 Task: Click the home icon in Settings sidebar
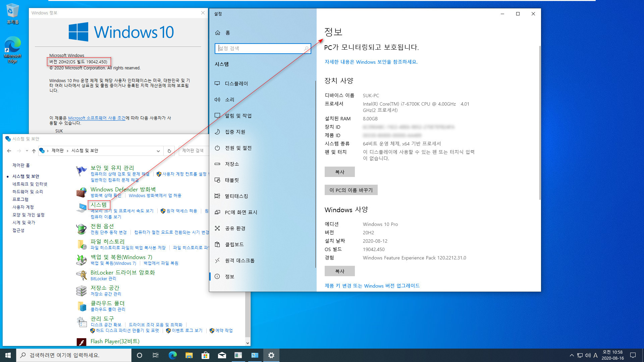(218, 33)
